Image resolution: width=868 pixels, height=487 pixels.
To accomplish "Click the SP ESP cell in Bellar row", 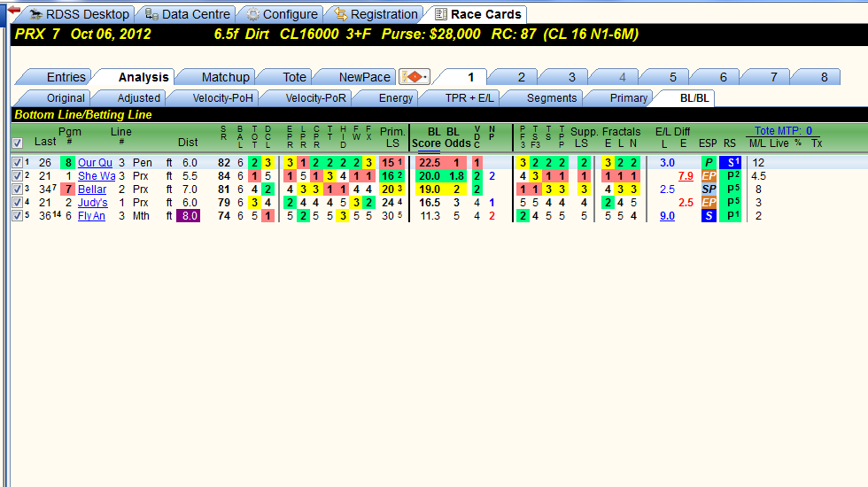I will coord(709,189).
